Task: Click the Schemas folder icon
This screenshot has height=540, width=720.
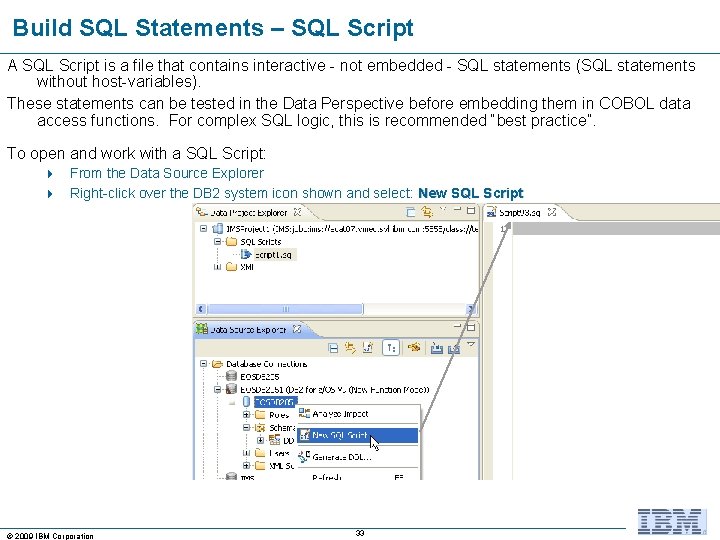Action: (260, 428)
